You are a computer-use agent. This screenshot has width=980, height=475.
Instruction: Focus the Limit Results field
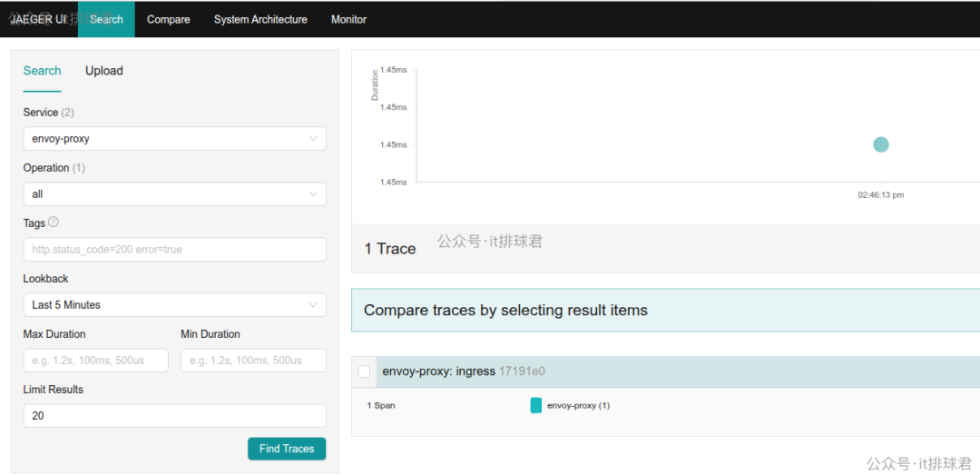pos(174,416)
